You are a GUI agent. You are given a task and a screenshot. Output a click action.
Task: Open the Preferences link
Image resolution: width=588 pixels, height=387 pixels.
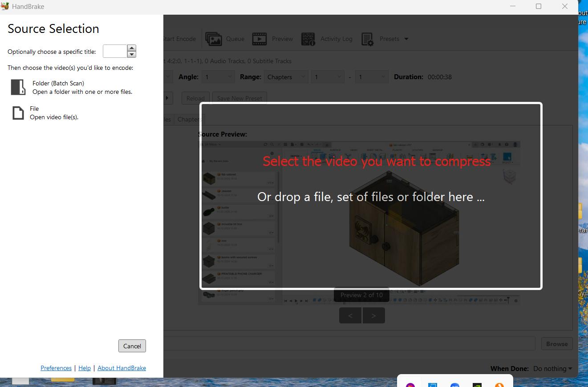pyautogui.click(x=56, y=368)
